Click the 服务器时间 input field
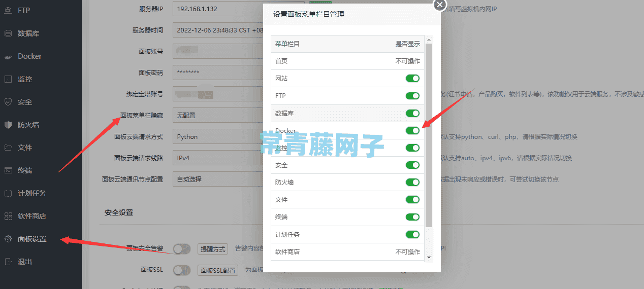The image size is (644, 289). [x=217, y=30]
